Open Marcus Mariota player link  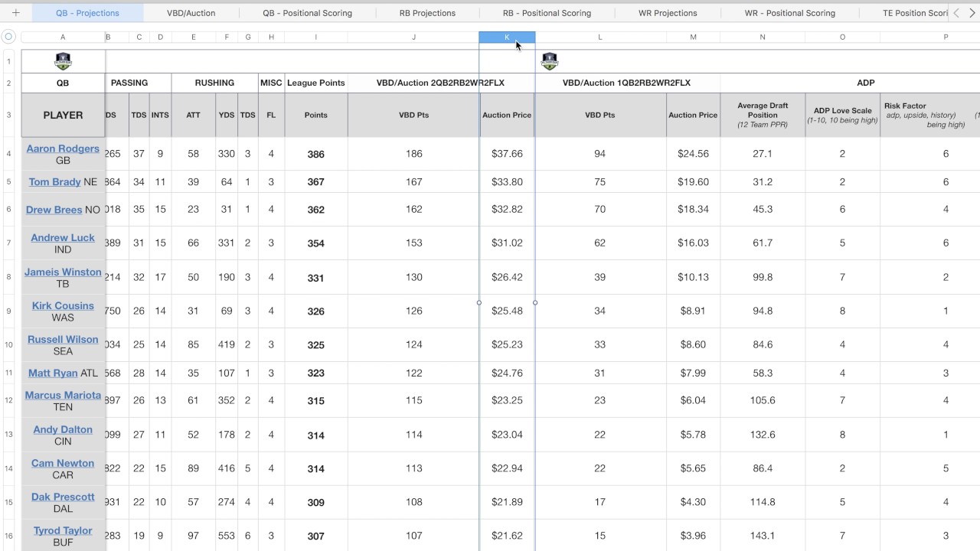[x=63, y=395]
